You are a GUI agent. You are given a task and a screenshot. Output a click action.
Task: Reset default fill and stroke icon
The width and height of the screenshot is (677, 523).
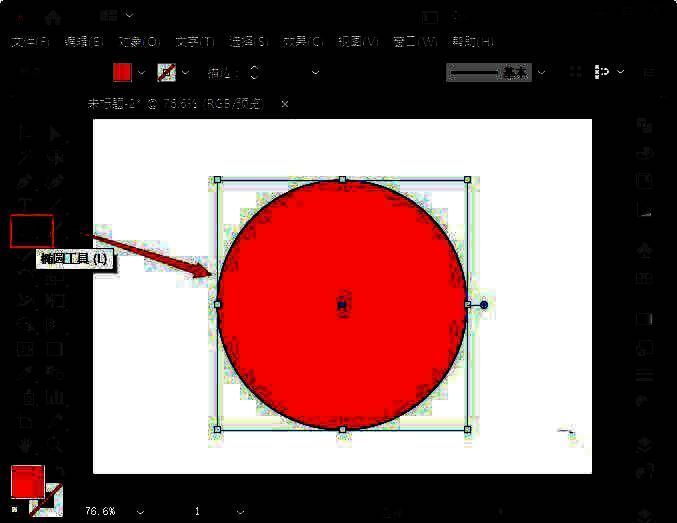pos(15,510)
